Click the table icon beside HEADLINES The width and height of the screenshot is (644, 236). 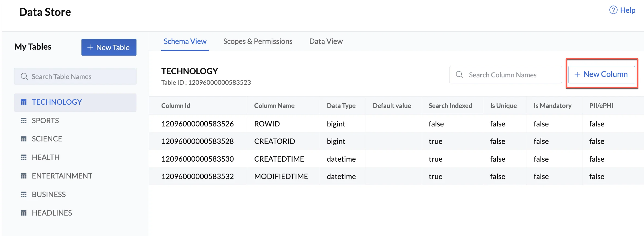pos(24,213)
